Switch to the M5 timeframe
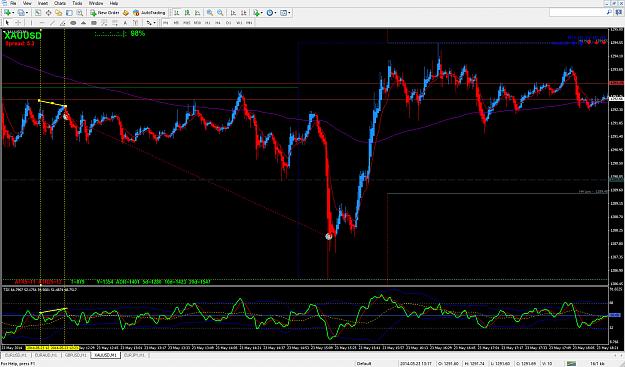The width and height of the screenshot is (625, 367). pyautogui.click(x=176, y=23)
